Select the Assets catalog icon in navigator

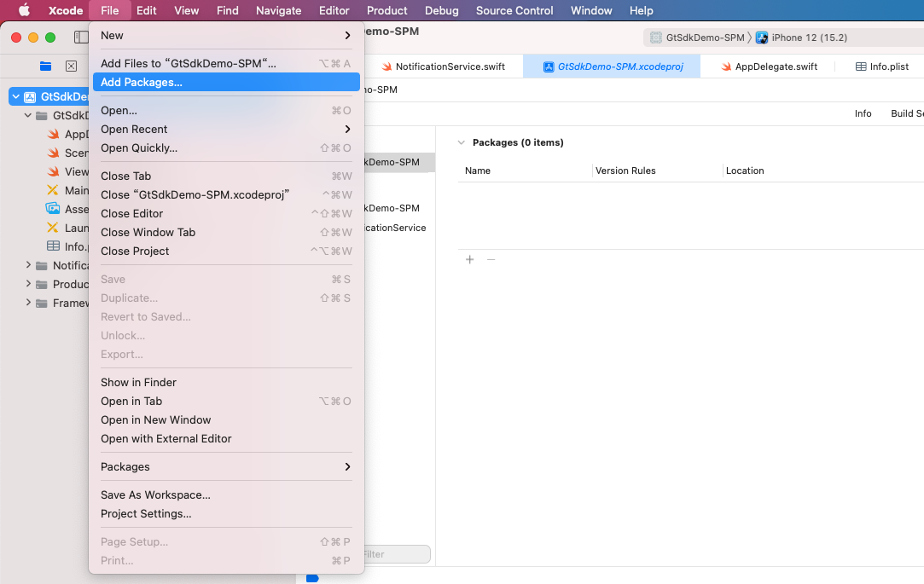(53, 208)
